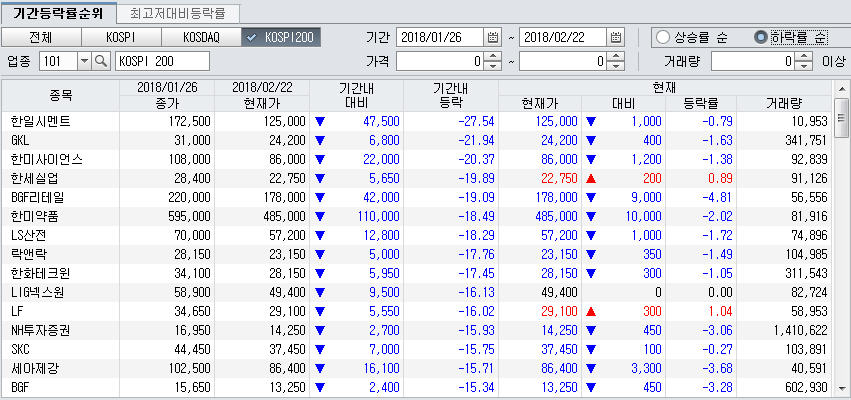
Task: Select the SKC stock row
Action: pos(416,350)
